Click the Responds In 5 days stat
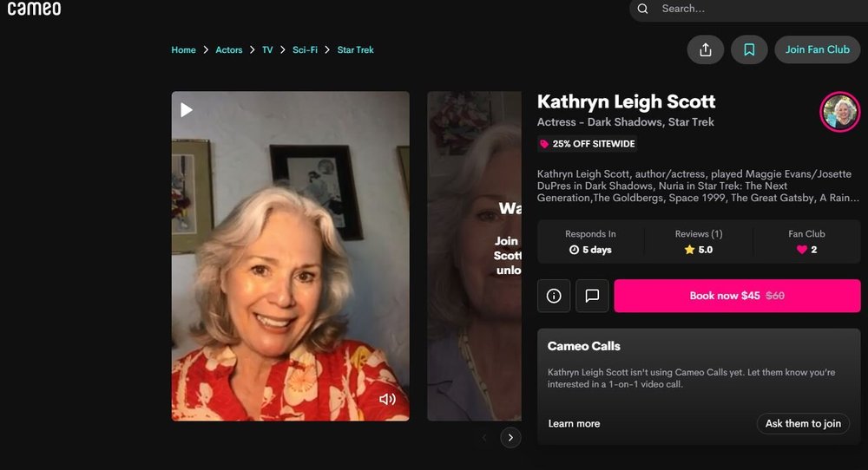The width and height of the screenshot is (868, 470). (590, 242)
